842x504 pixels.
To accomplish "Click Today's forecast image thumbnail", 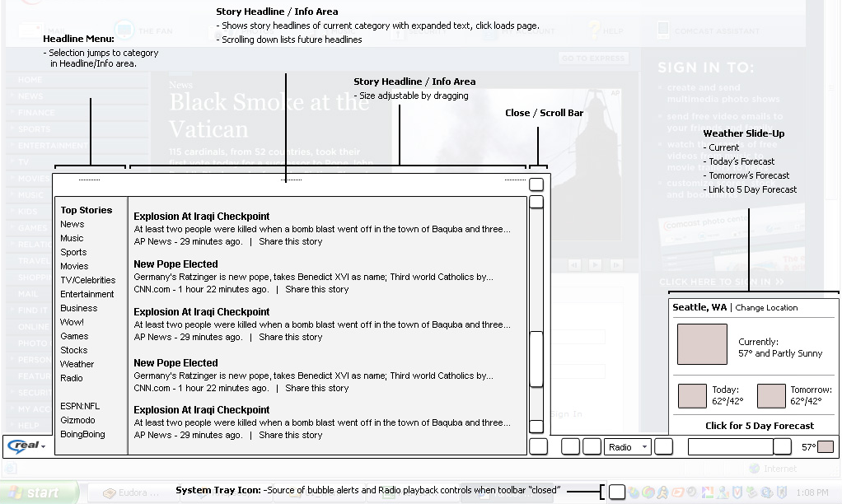I will pyautogui.click(x=692, y=395).
